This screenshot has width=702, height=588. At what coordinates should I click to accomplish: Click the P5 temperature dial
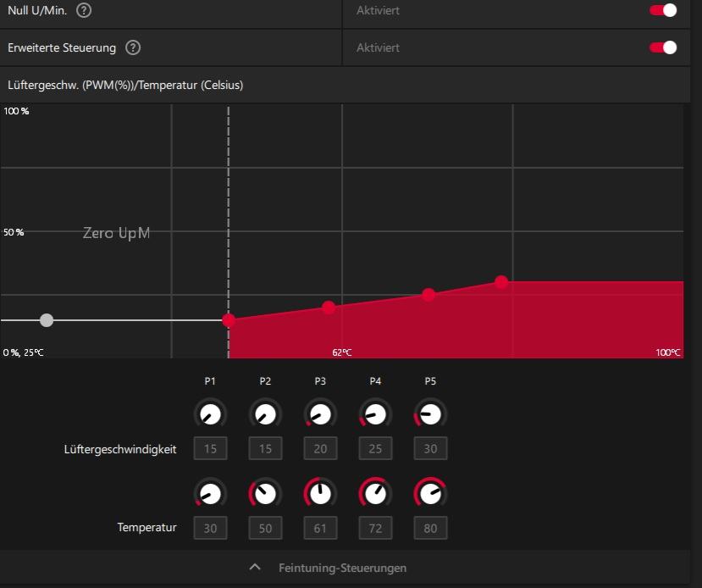tap(430, 494)
